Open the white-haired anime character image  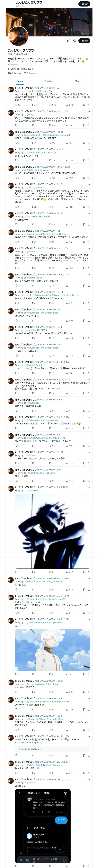(x=52, y=650)
